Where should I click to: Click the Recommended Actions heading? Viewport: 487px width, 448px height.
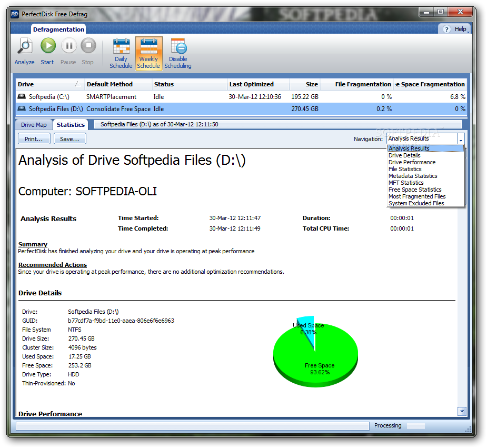tap(53, 264)
